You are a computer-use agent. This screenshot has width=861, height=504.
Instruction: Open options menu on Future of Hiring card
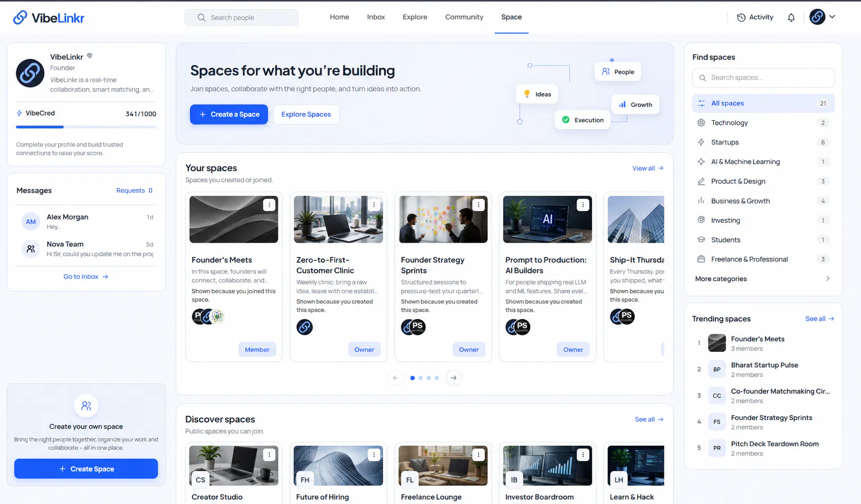pos(374,455)
